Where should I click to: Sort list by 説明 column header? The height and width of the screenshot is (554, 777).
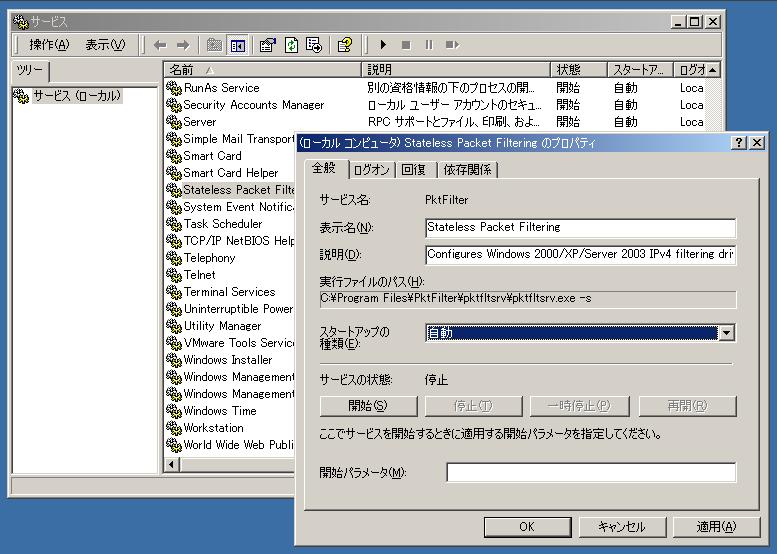456,70
